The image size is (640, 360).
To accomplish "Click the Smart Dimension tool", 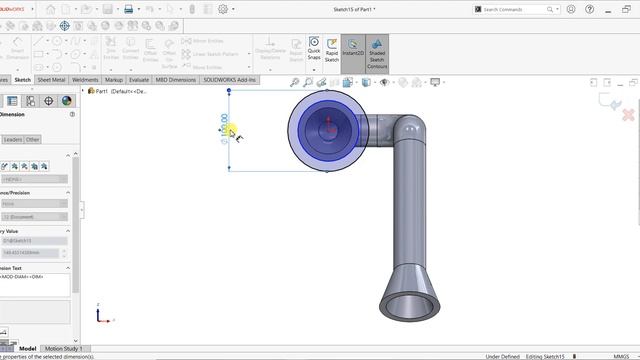I will [x=17, y=48].
